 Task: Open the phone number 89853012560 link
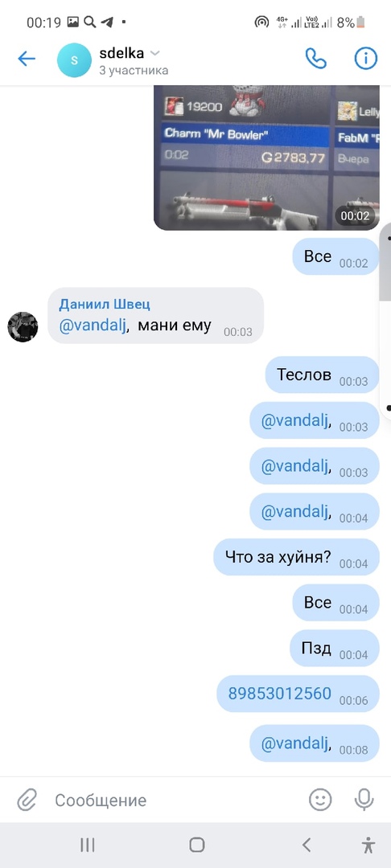[280, 693]
